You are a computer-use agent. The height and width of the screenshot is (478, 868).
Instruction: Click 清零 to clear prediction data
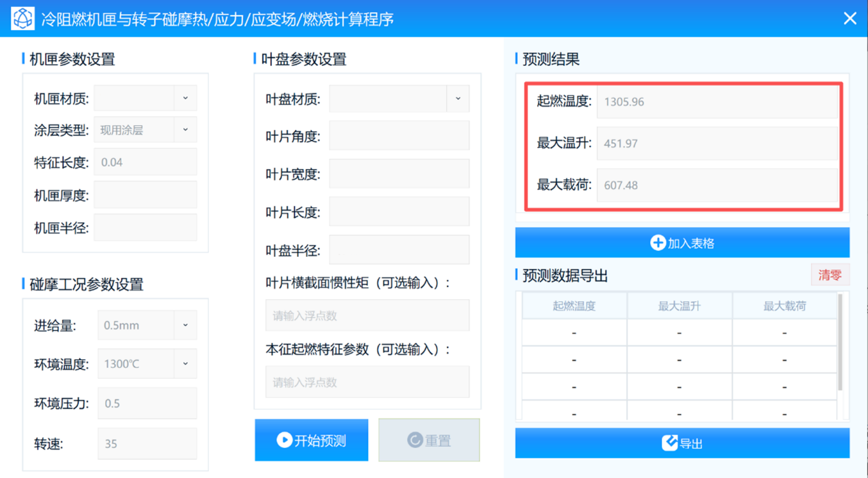tap(830, 274)
